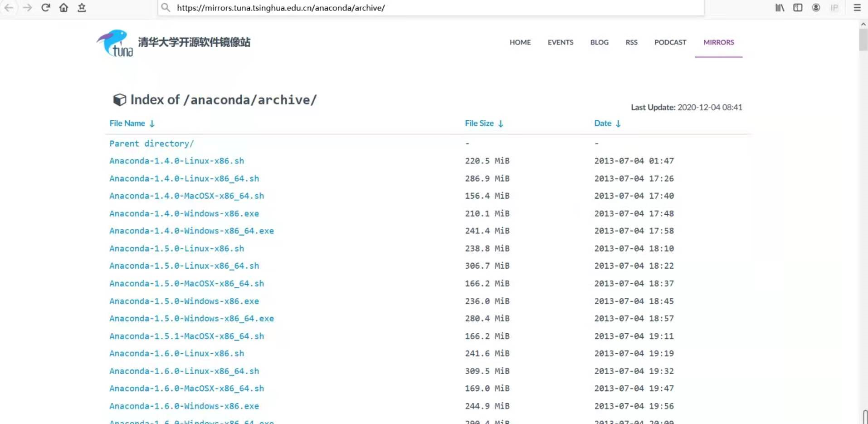Sort by Date column arrow

coord(618,123)
